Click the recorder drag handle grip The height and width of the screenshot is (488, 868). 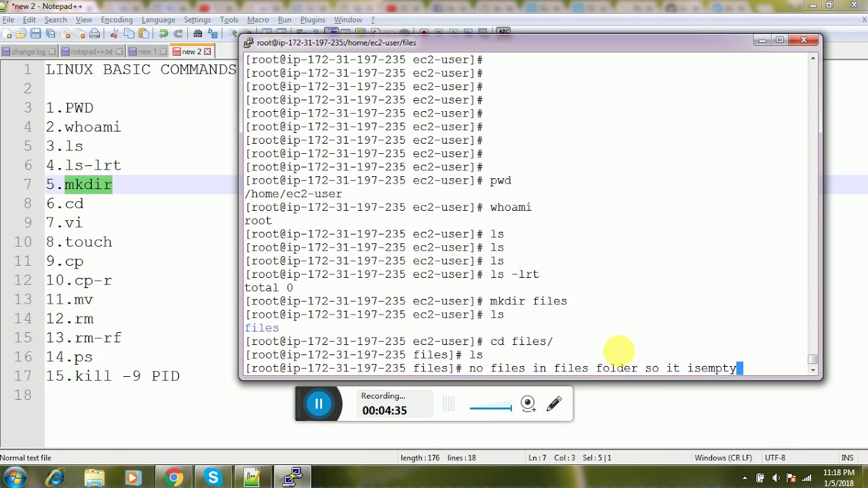448,404
